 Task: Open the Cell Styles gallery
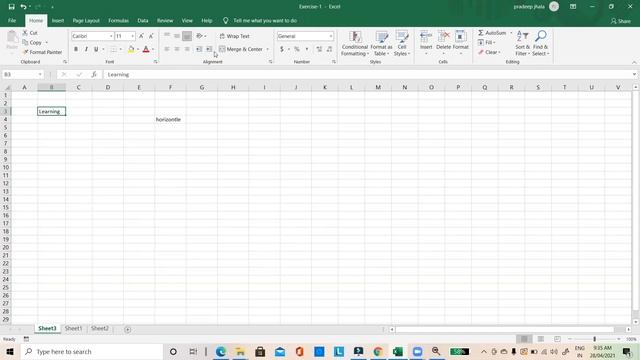point(402,43)
